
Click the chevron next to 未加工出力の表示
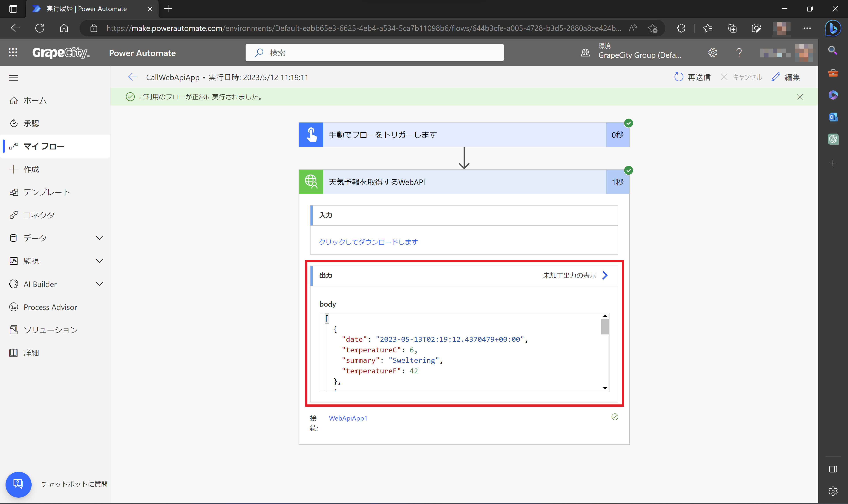pos(605,276)
